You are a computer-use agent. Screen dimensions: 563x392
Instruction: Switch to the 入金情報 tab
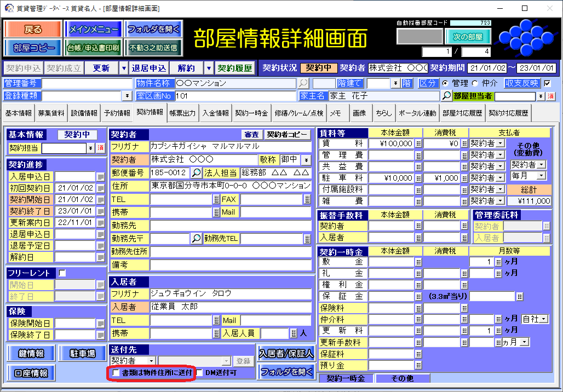215,113
